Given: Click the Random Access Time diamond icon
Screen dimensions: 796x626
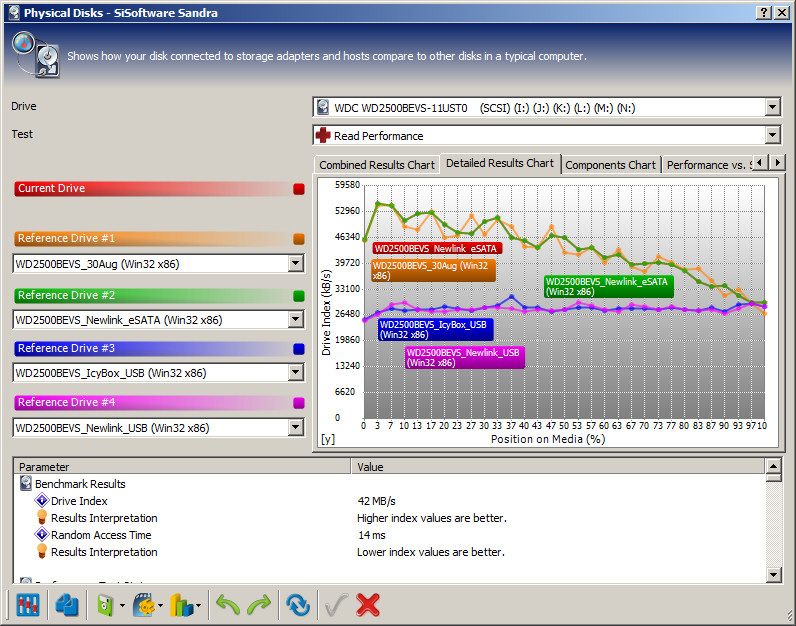Looking at the screenshot, I should coord(42,535).
